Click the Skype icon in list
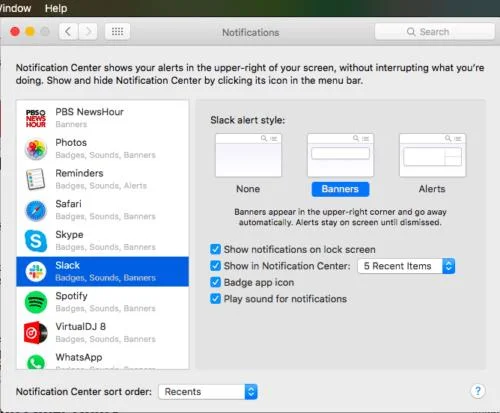500x413 pixels. click(x=36, y=241)
